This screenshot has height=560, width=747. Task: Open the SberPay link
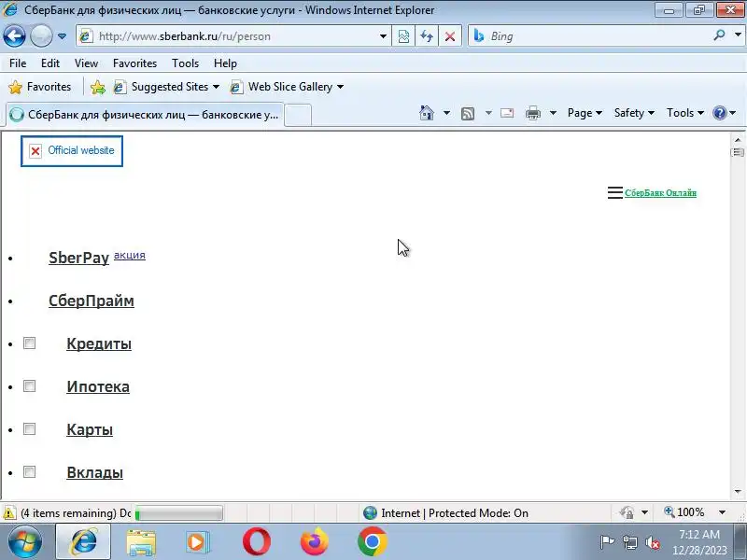79,258
